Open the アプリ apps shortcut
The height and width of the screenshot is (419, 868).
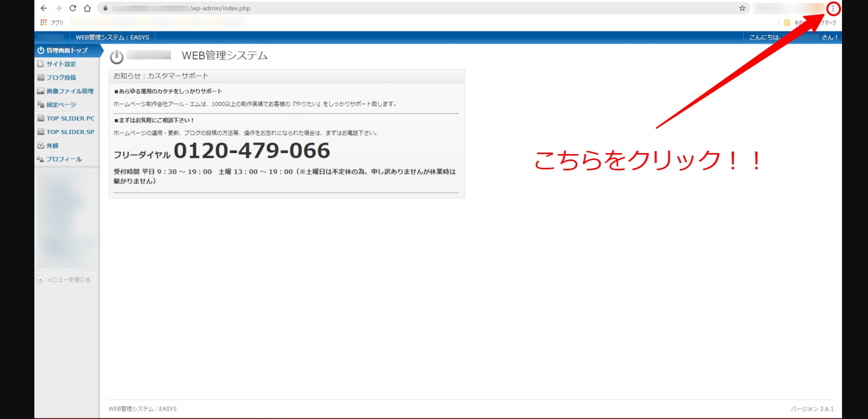52,23
